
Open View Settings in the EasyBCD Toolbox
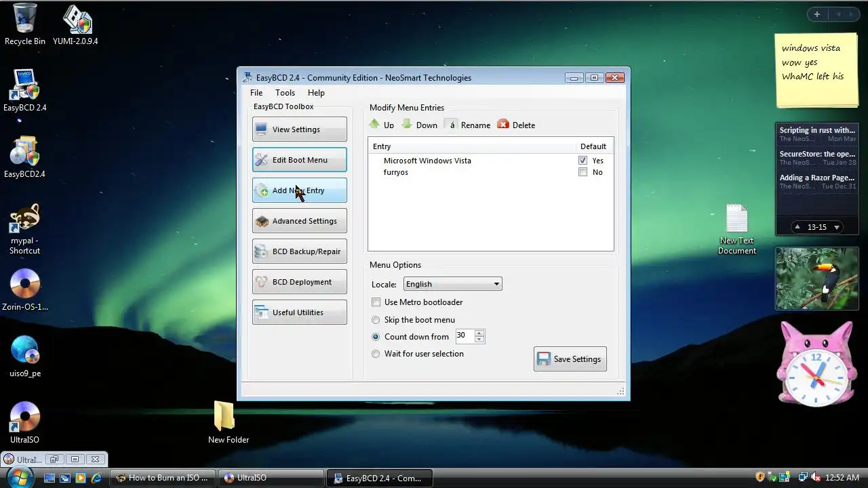pyautogui.click(x=299, y=129)
